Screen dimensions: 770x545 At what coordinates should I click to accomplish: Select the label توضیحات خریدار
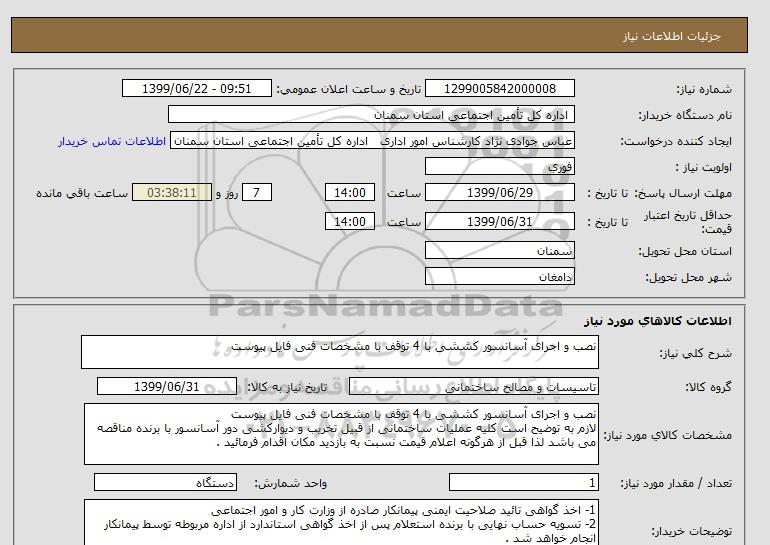(x=691, y=531)
